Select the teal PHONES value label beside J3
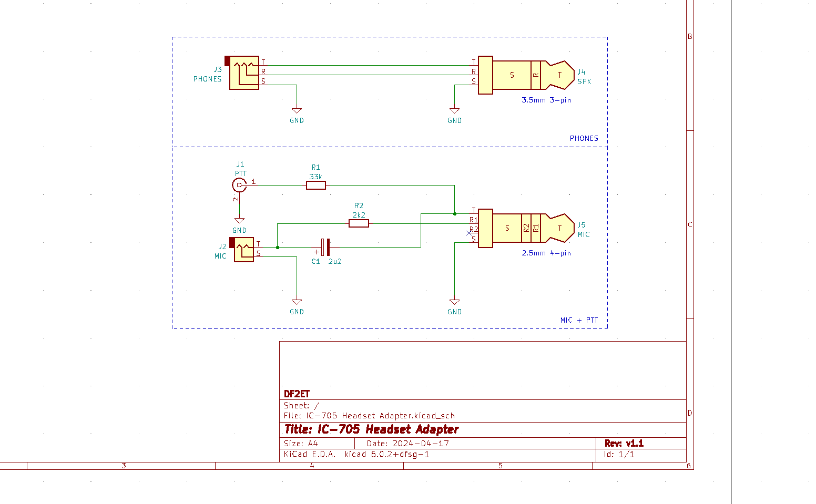The height and width of the screenshot is (504, 816). (207, 79)
